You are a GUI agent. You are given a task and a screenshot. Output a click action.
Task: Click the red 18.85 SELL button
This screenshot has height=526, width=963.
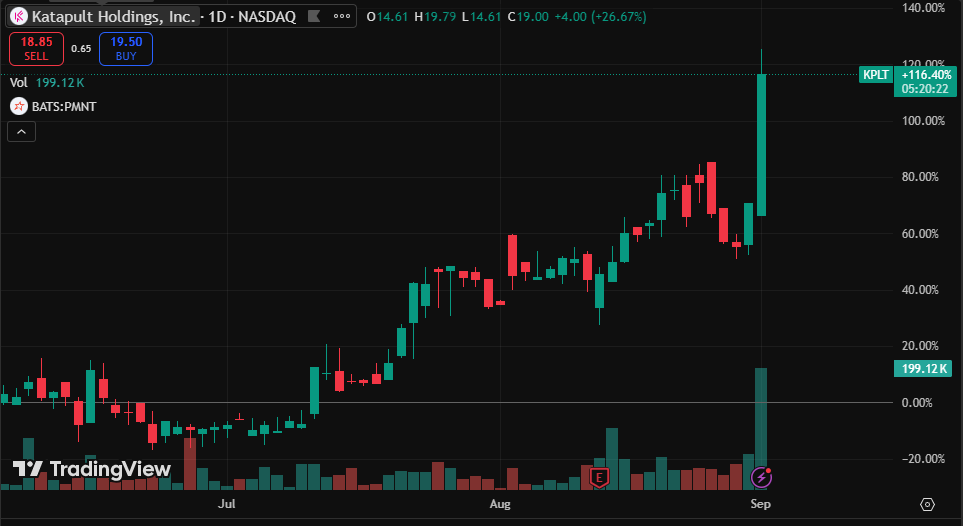pyautogui.click(x=36, y=49)
